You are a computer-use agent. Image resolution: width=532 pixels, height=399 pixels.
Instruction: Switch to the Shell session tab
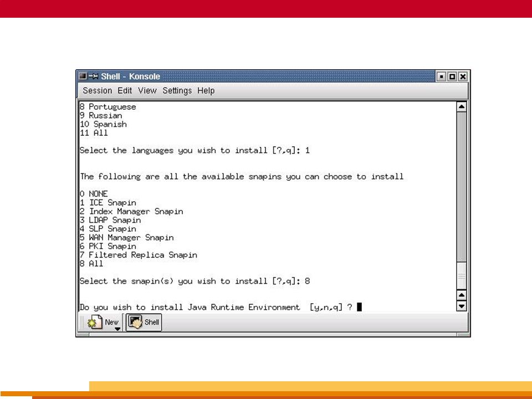[x=144, y=322]
